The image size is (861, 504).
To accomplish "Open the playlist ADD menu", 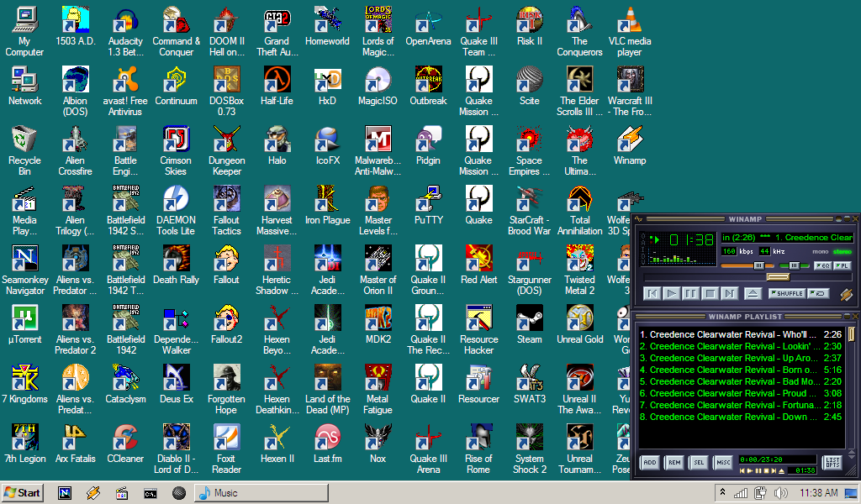I will [x=649, y=462].
